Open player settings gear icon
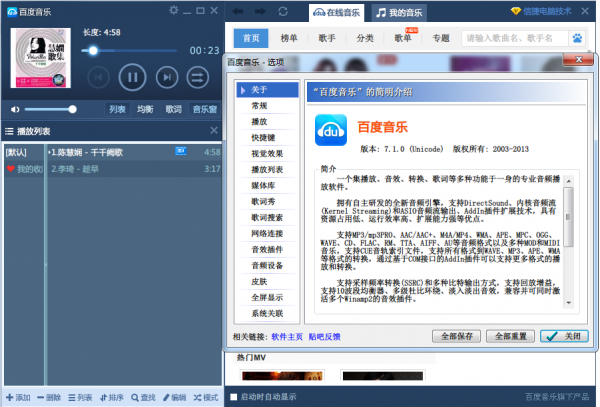Viewport: 600px width, 407px height. click(x=173, y=10)
